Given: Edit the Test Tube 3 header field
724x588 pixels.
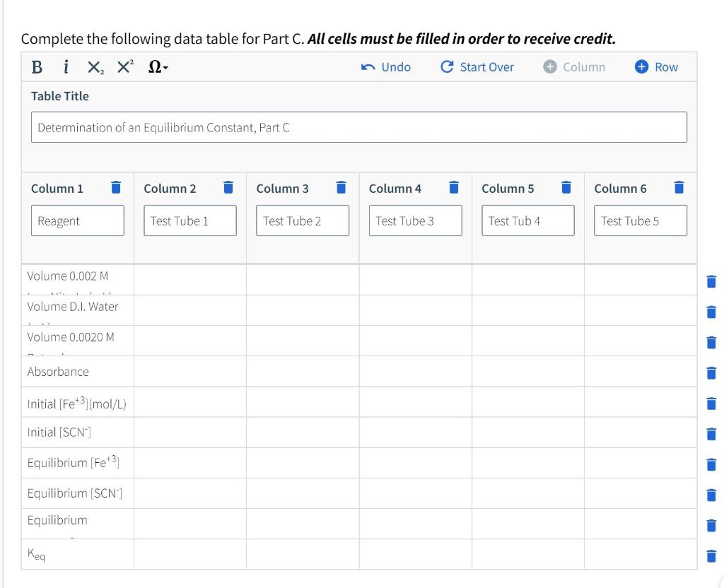Looking at the screenshot, I should [415, 220].
